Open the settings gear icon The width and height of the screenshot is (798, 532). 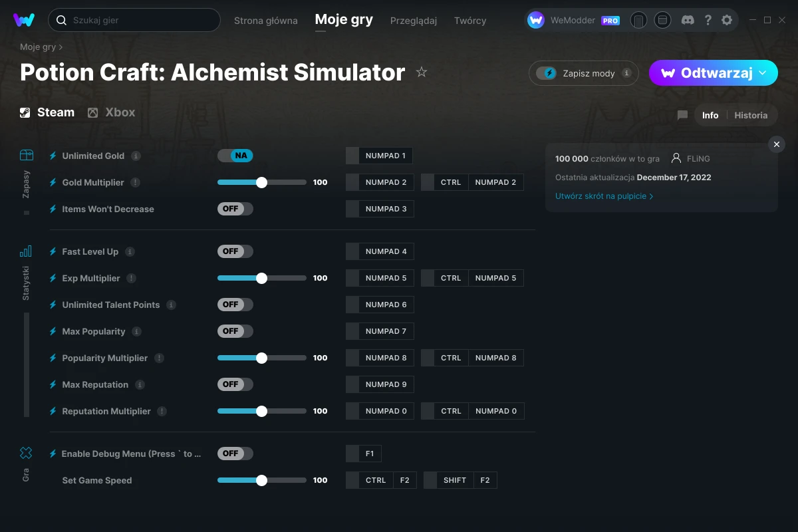(727, 20)
